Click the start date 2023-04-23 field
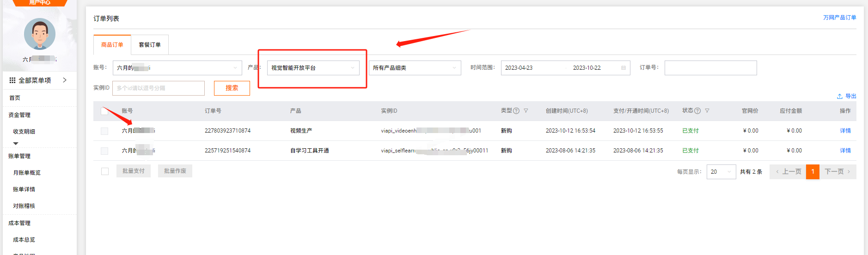Viewport: 868px width, 255px height. pos(519,68)
